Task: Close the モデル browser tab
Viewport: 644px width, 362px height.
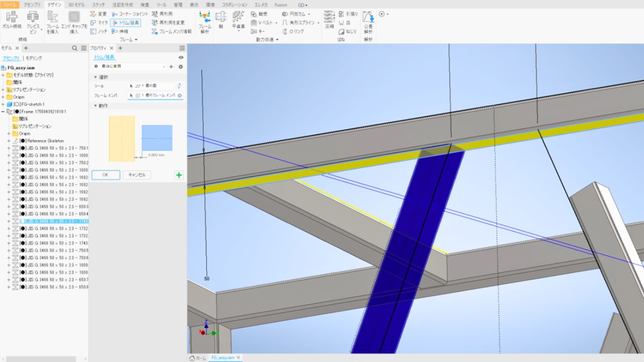Action: pos(17,48)
